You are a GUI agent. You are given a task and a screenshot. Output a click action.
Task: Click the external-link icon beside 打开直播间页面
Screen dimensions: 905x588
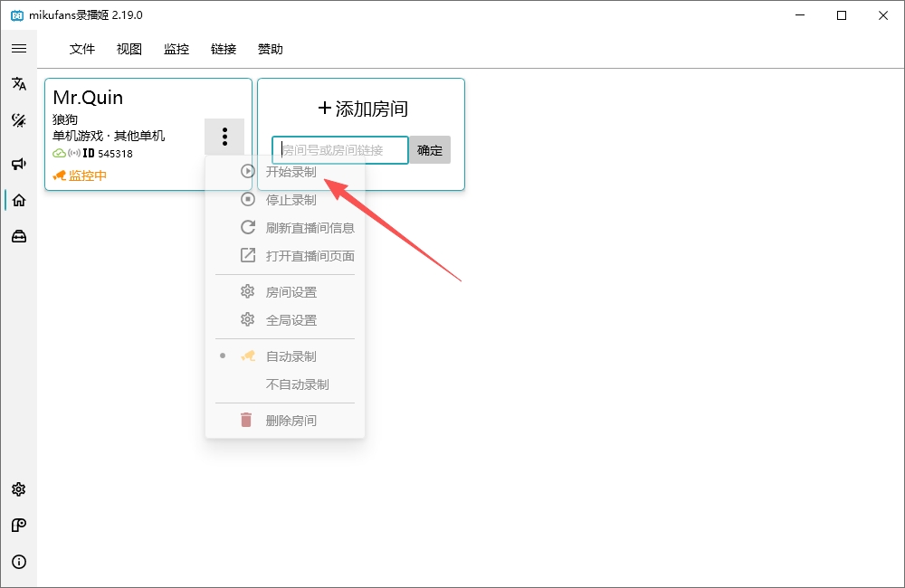(x=248, y=255)
